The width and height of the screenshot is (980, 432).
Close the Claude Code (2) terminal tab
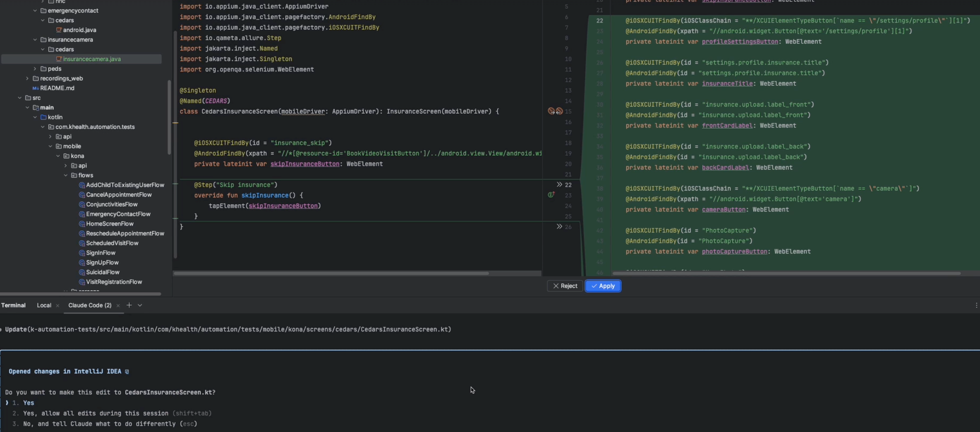tap(118, 306)
